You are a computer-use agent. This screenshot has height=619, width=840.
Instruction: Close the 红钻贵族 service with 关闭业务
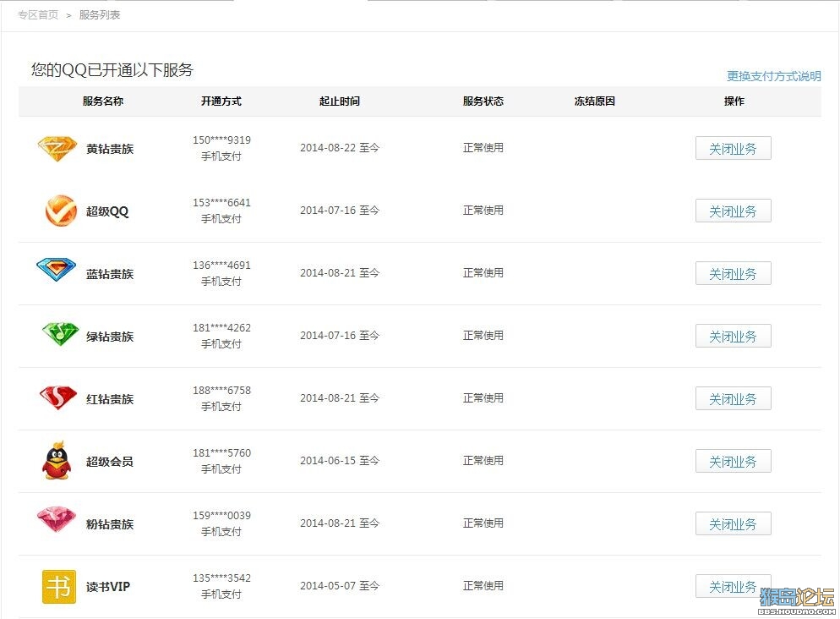click(733, 398)
